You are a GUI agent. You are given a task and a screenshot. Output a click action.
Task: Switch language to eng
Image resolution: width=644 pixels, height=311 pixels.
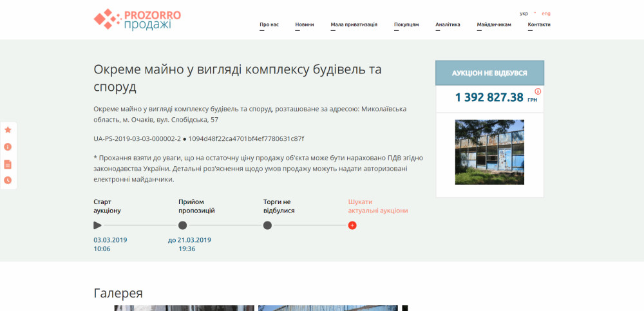point(546,14)
